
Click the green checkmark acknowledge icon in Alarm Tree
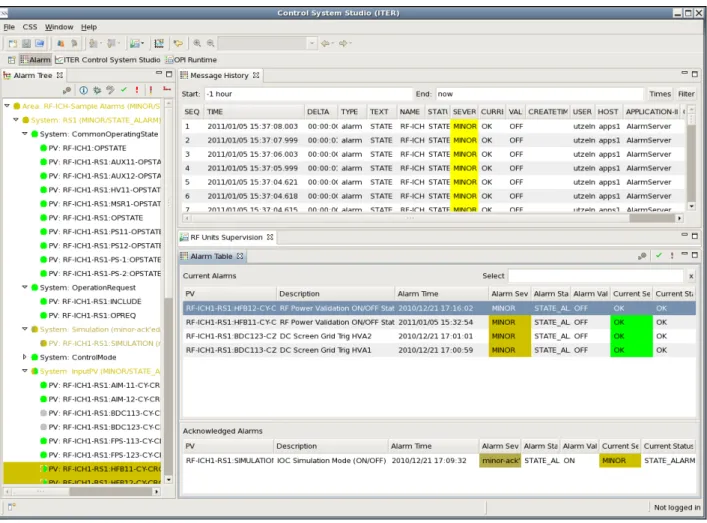[124, 90]
